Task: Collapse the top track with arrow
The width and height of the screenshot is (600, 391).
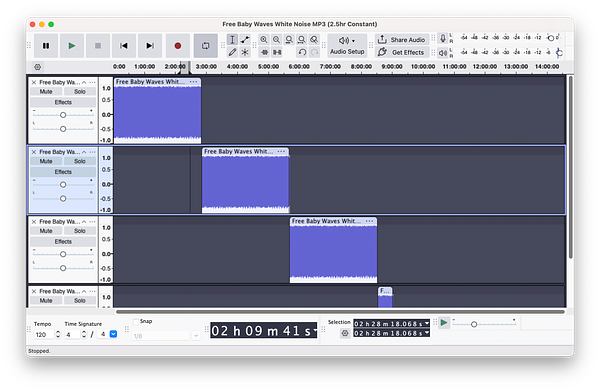Action: [84, 82]
